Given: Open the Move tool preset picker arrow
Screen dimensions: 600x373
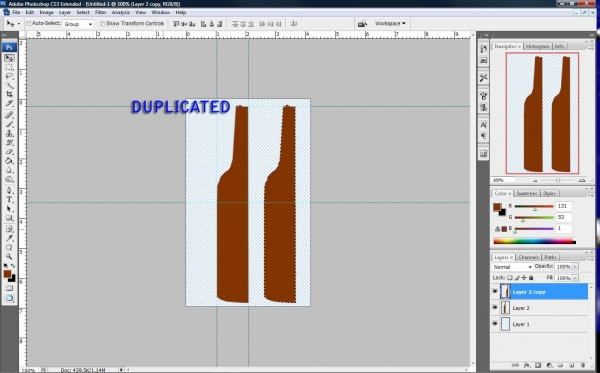Looking at the screenshot, I should tap(18, 24).
